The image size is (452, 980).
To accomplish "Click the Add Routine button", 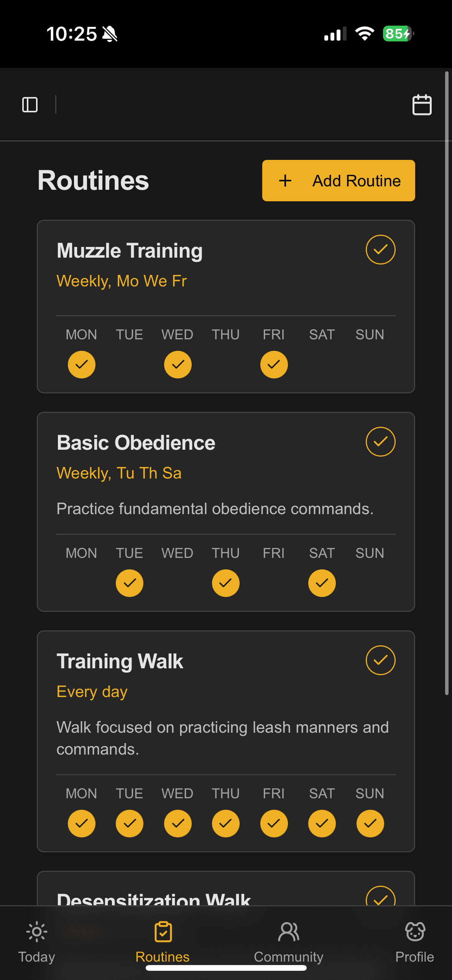I will (339, 181).
